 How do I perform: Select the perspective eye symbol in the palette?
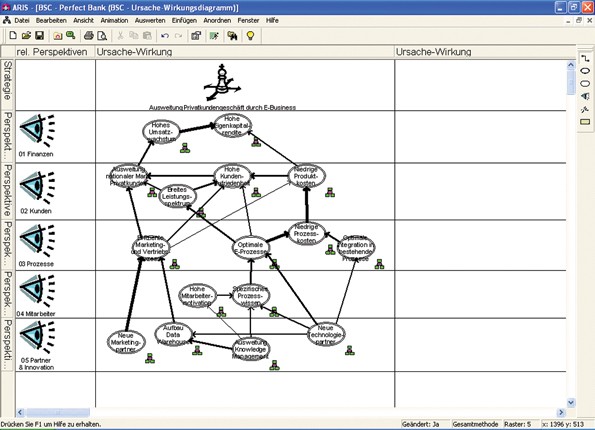(x=585, y=96)
